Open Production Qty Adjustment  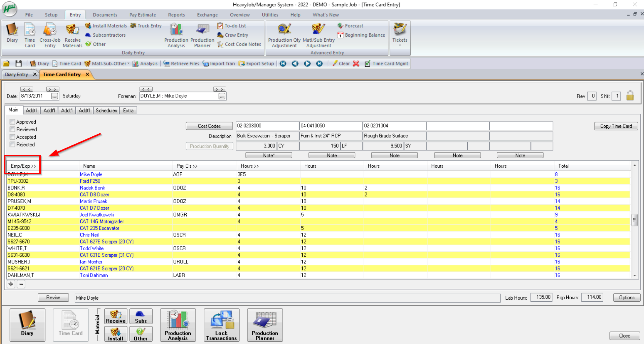click(284, 35)
